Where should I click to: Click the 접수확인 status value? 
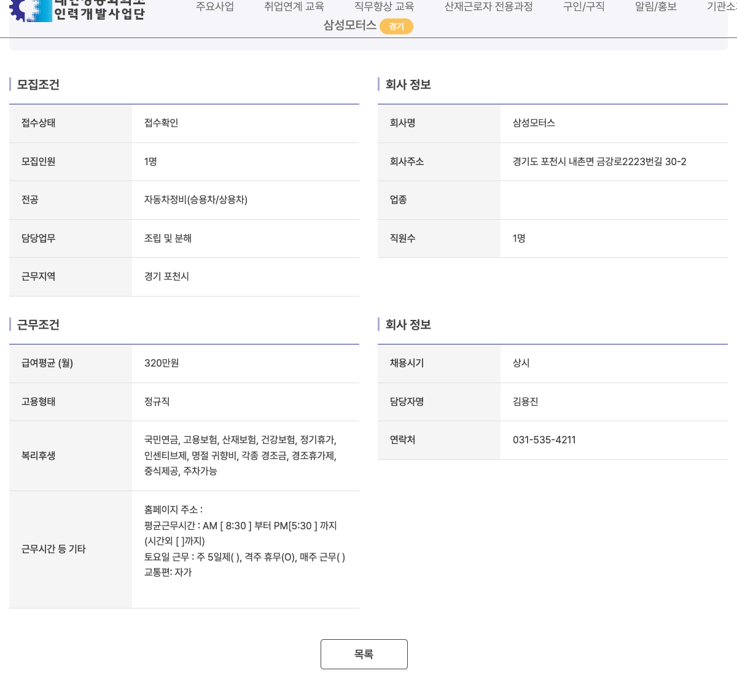click(x=162, y=123)
